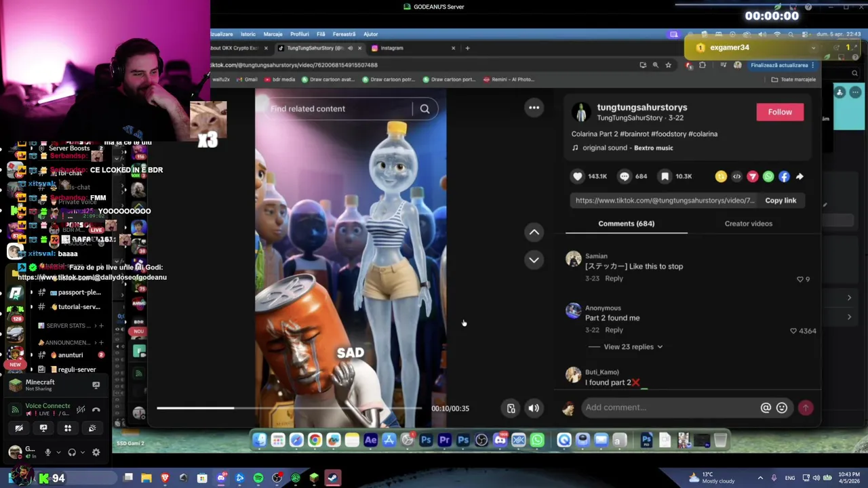Screen dimensions: 868x488
Task: Switch to the Instagram browser tab
Action: click(412, 48)
